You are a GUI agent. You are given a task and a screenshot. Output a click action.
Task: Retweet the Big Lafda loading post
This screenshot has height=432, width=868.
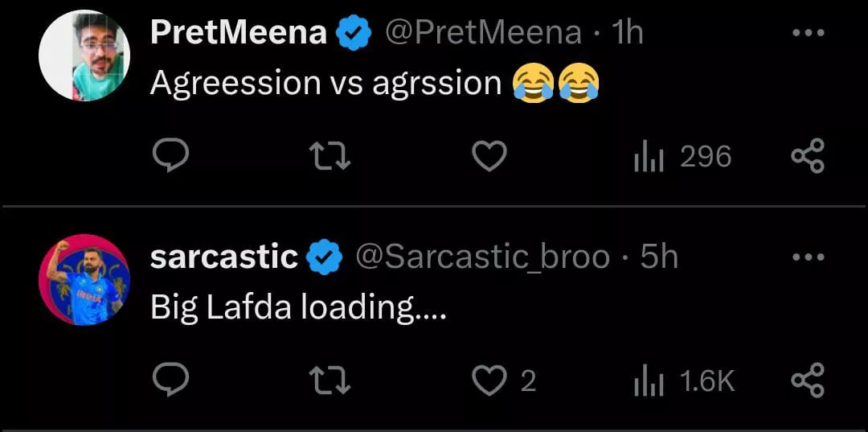click(x=331, y=381)
